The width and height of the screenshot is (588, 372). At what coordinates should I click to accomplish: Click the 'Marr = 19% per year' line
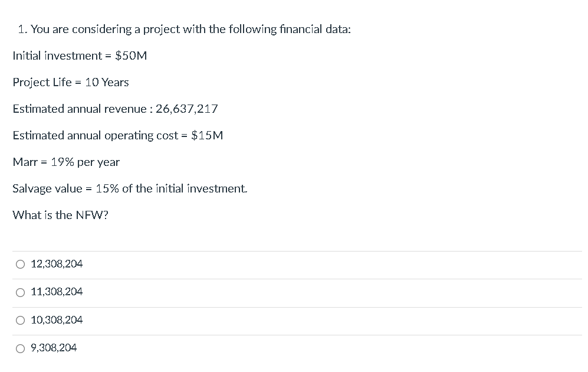(66, 162)
